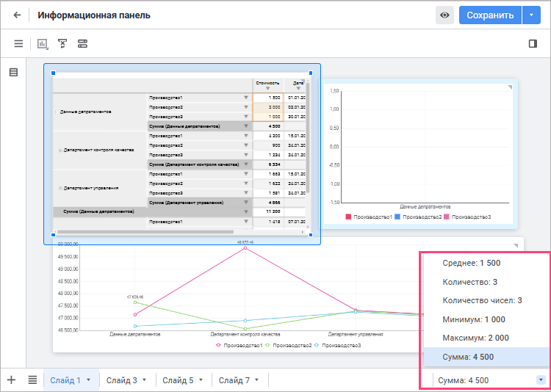Click the Производство2 legend item of the line chart

click(288, 345)
